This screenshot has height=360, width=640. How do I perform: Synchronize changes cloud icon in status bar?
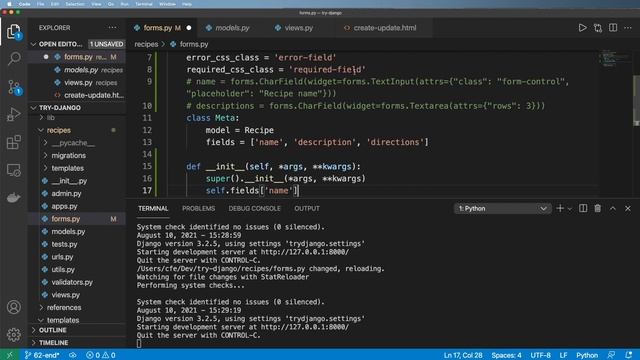pos(73,355)
